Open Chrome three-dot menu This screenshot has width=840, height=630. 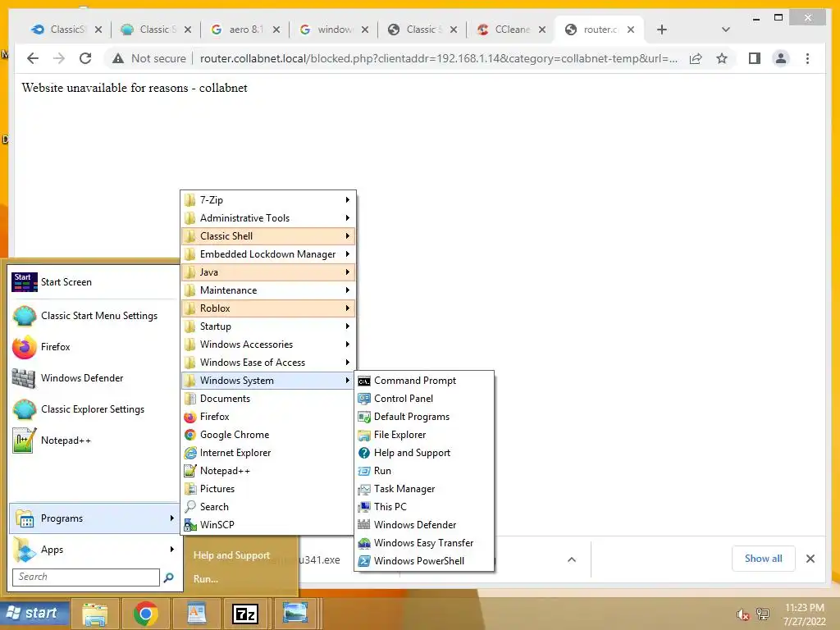tap(807, 58)
